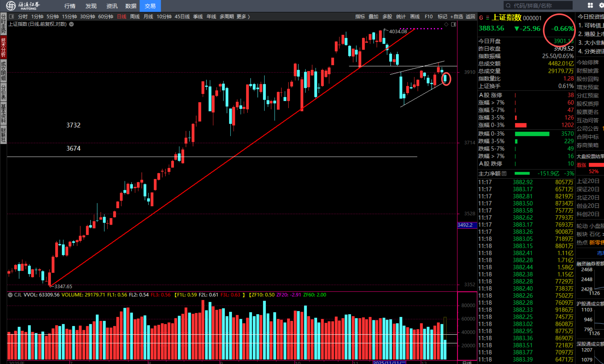Open the 行情 top menu
The image size is (604, 364).
[x=70, y=6]
